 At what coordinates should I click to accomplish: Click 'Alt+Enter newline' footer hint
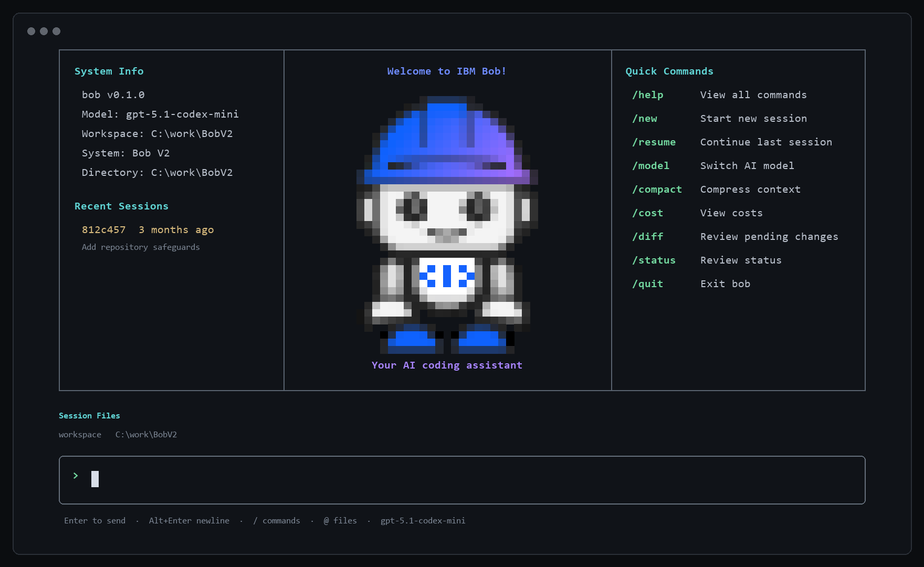point(189,521)
